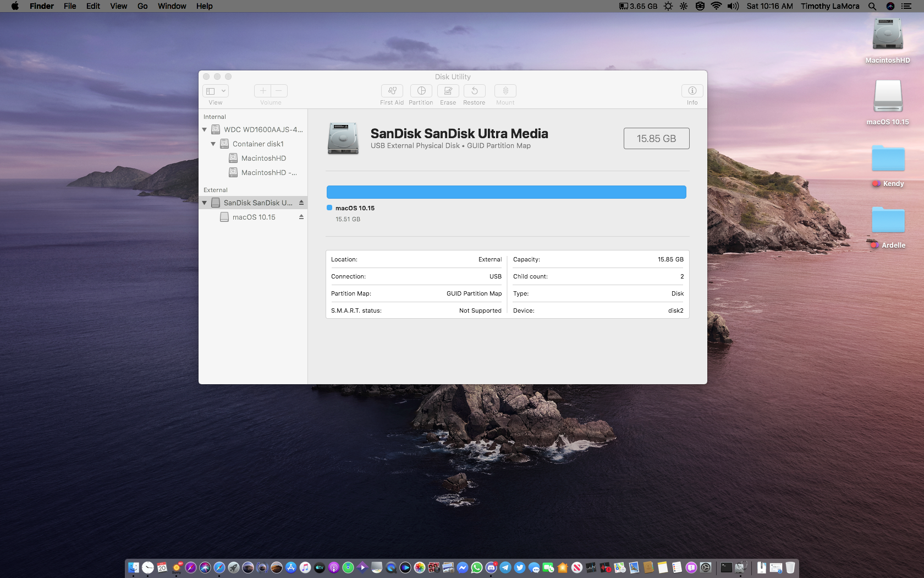The image size is (924, 578).
Task: Click the Disk Utility icon in the Dock
Action: [x=740, y=568]
